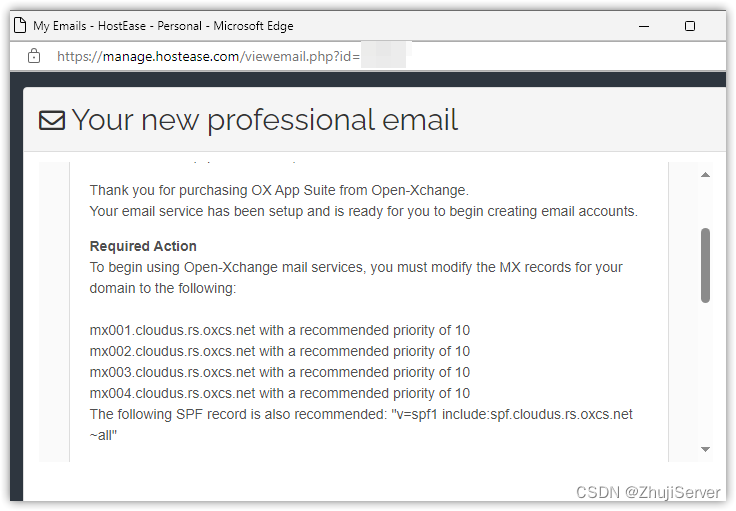This screenshot has height=511, width=736.
Task: Click the envelope icon beside the heading
Action: click(x=52, y=120)
